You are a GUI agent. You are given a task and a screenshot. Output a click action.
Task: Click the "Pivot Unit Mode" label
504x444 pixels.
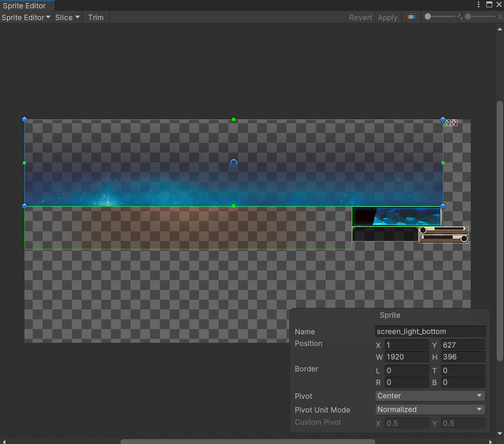[x=322, y=410]
